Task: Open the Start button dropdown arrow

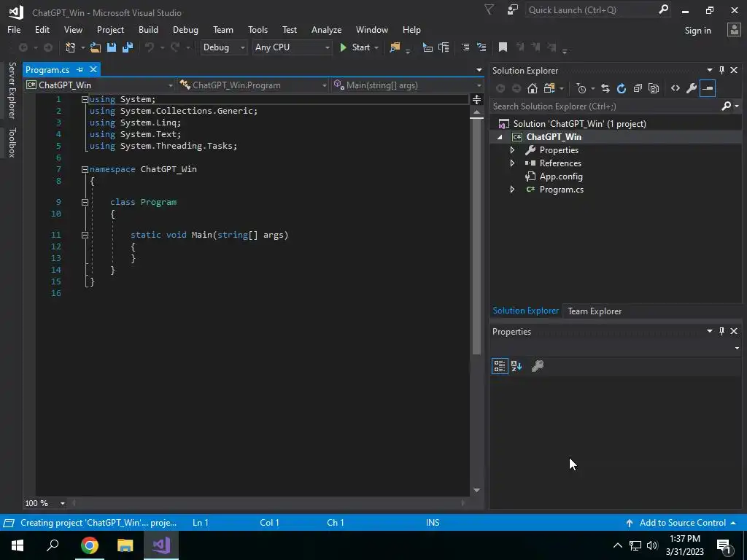Action: (x=376, y=47)
